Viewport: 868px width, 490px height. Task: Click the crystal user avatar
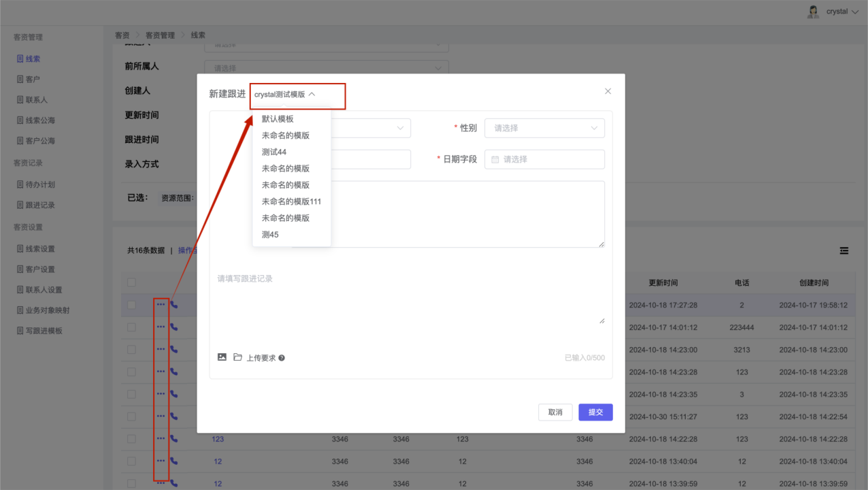(813, 12)
